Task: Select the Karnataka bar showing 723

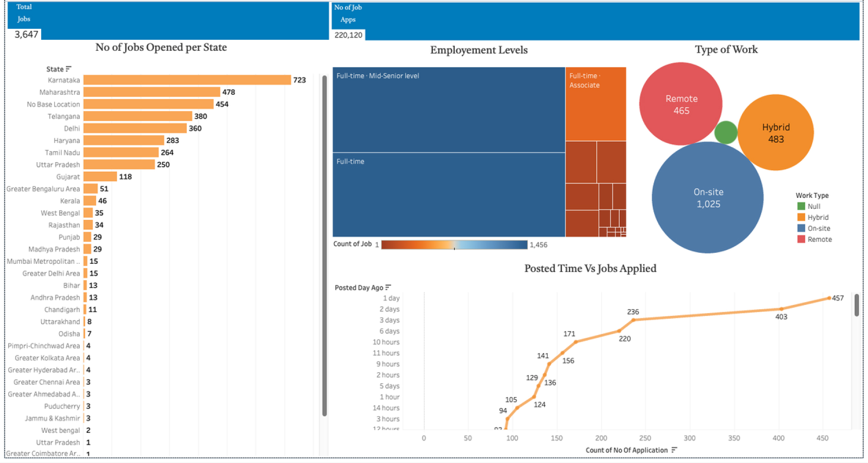Action: (x=187, y=80)
